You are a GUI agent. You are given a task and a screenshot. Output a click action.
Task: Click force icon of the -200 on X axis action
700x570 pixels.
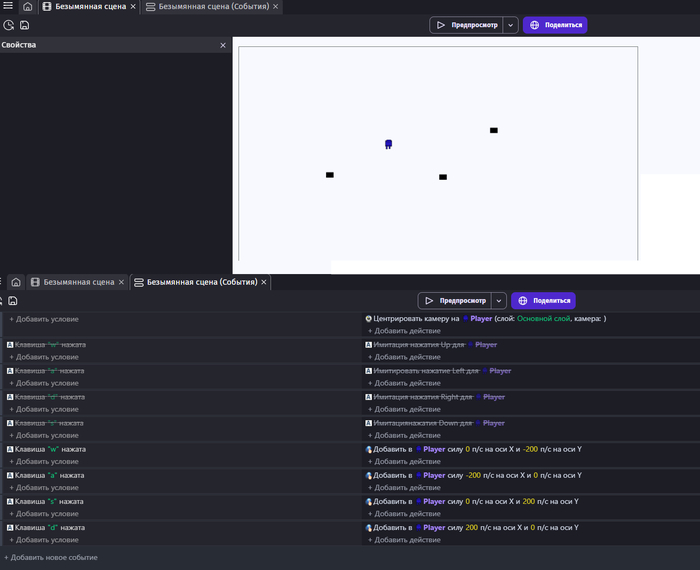[x=369, y=475]
